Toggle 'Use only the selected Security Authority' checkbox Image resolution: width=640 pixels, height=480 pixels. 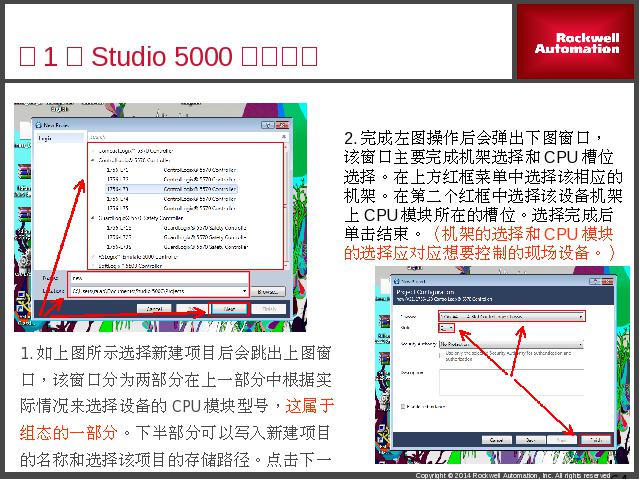click(441, 355)
